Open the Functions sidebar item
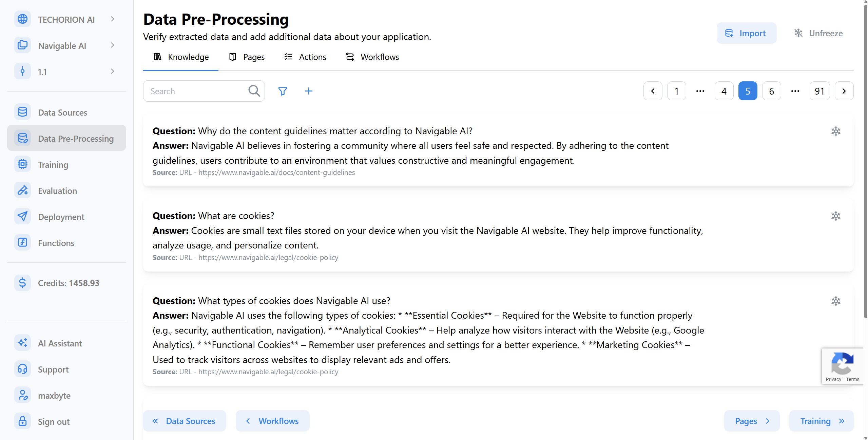868x440 pixels. click(56, 243)
